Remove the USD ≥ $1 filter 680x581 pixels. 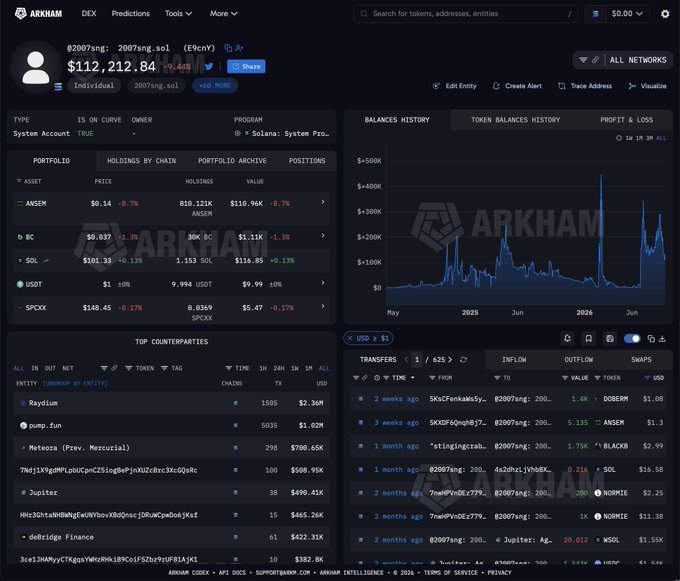point(350,338)
